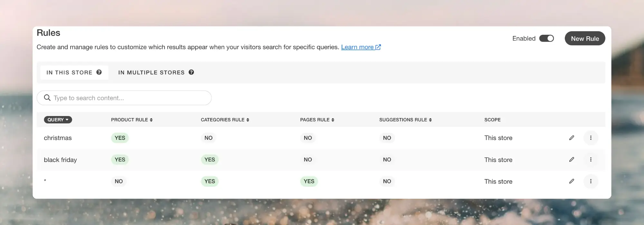Viewport: 644px width, 225px height.
Task: Open the Learn more link
Action: click(x=361, y=47)
